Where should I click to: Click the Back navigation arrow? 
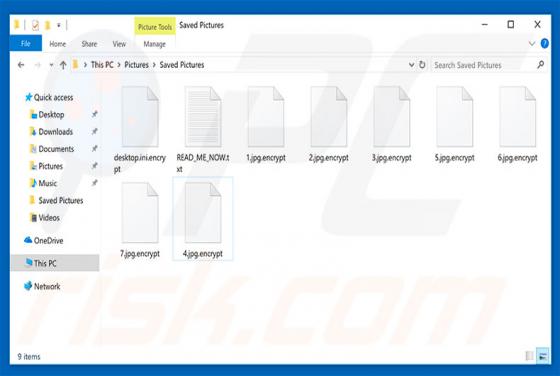point(21,65)
